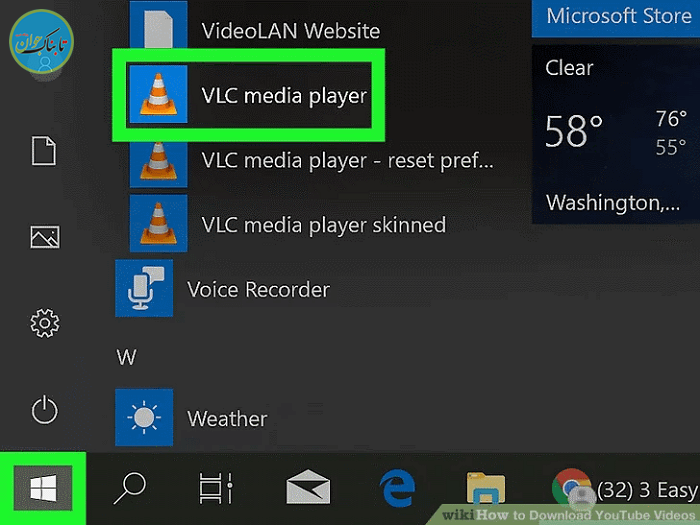
Task: Open the Microsoft Store tile
Action: tap(616, 16)
